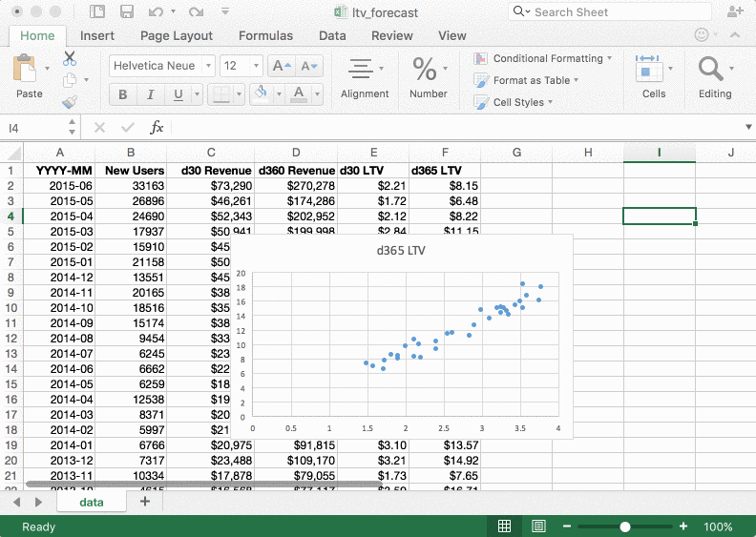Expand the font color arrow
The height and width of the screenshot is (537, 756).
click(317, 94)
